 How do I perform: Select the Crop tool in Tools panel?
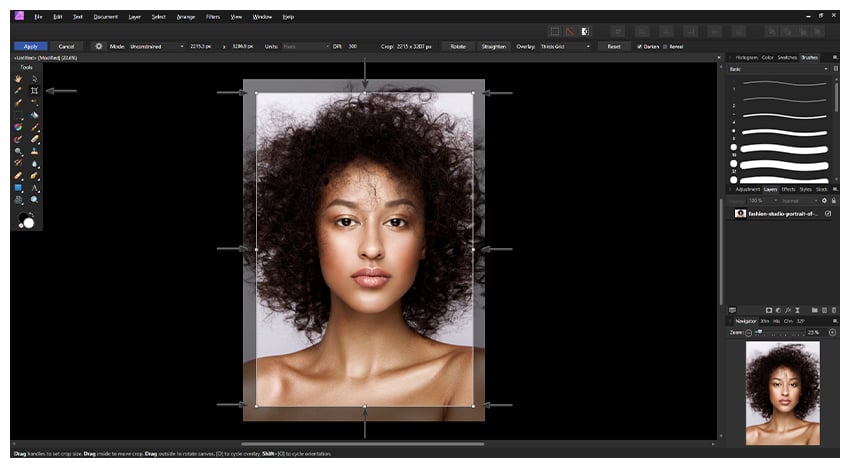click(35, 90)
